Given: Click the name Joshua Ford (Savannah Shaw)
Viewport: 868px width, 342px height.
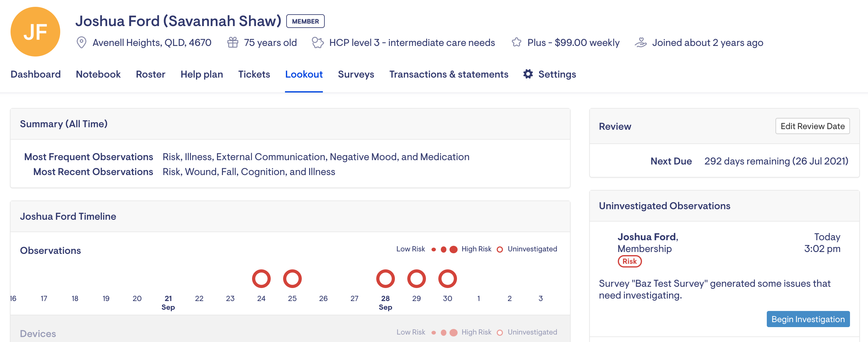Looking at the screenshot, I should point(178,21).
